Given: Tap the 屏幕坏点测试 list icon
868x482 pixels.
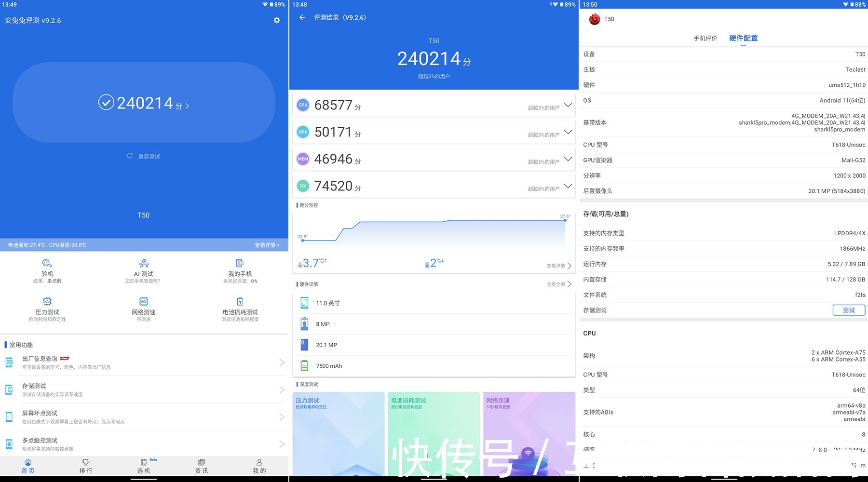Looking at the screenshot, I should click(9, 417).
